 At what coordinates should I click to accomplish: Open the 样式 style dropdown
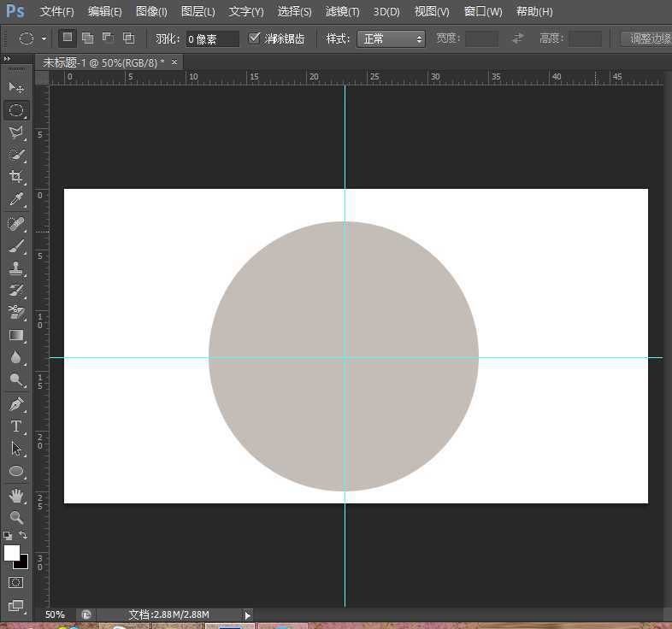coord(392,39)
